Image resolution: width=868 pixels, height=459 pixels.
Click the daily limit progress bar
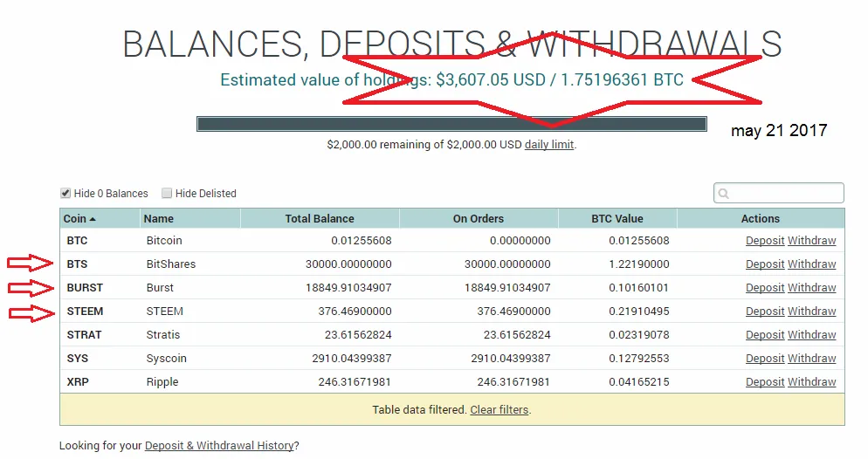tap(451, 124)
